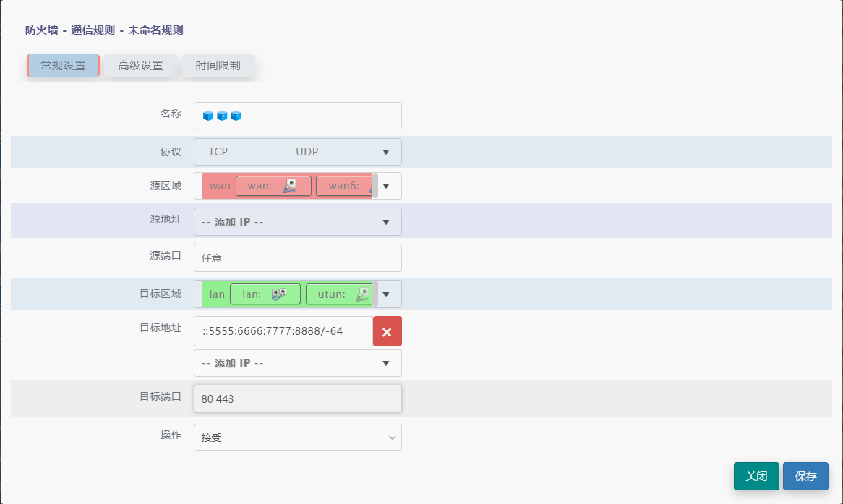Expand the 协议 protocol dropdown arrow
Screen dimensions: 843x504
coord(385,152)
